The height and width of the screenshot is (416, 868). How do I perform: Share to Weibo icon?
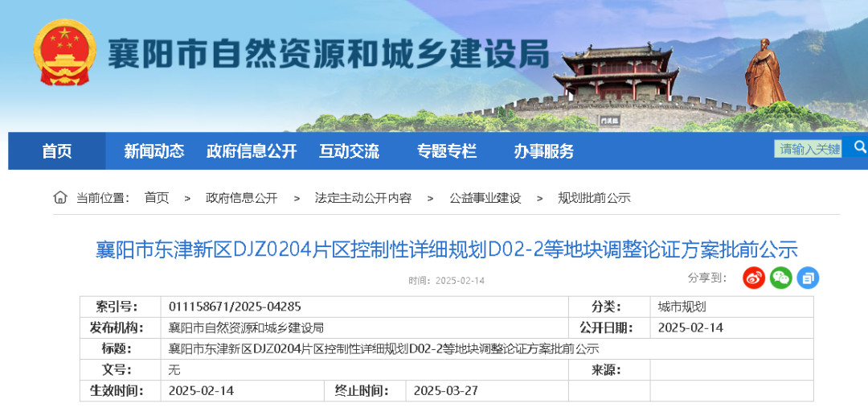click(753, 278)
